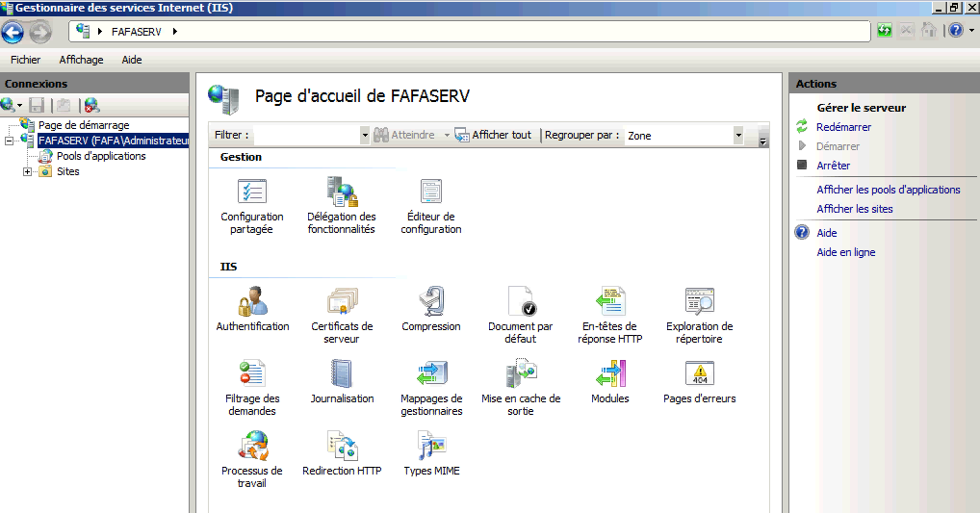
Task: Open Exploration de répertoire
Action: pos(699,316)
